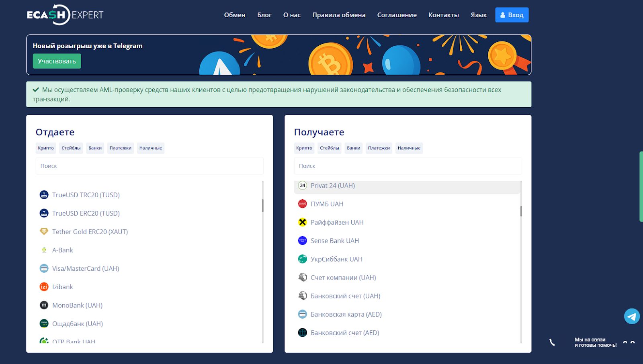The image size is (643, 364).
Task: Go to Правила обмена page
Action: [x=339, y=15]
